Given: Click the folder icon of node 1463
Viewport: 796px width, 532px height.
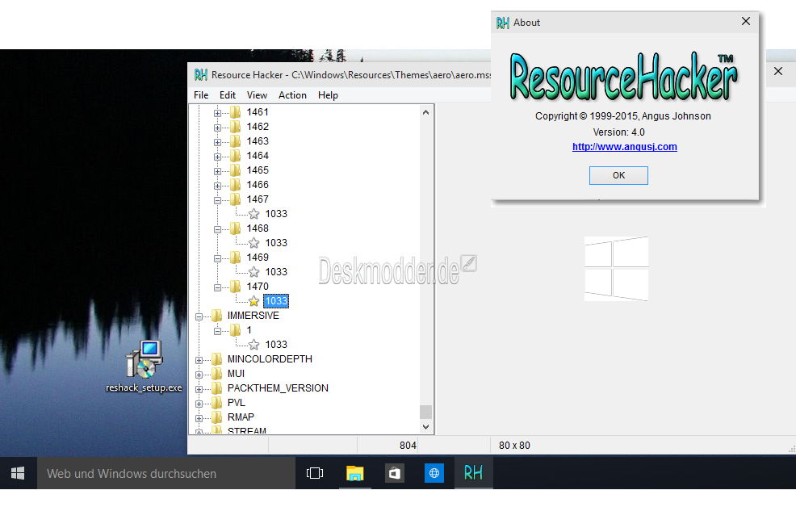Looking at the screenshot, I should (x=235, y=141).
